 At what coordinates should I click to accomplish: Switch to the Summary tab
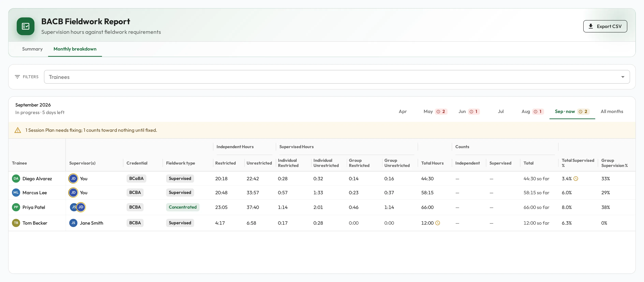[32, 49]
